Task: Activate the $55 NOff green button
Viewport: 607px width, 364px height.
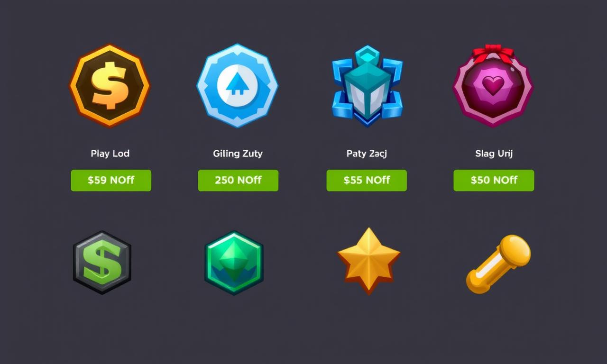Action: coord(367,181)
